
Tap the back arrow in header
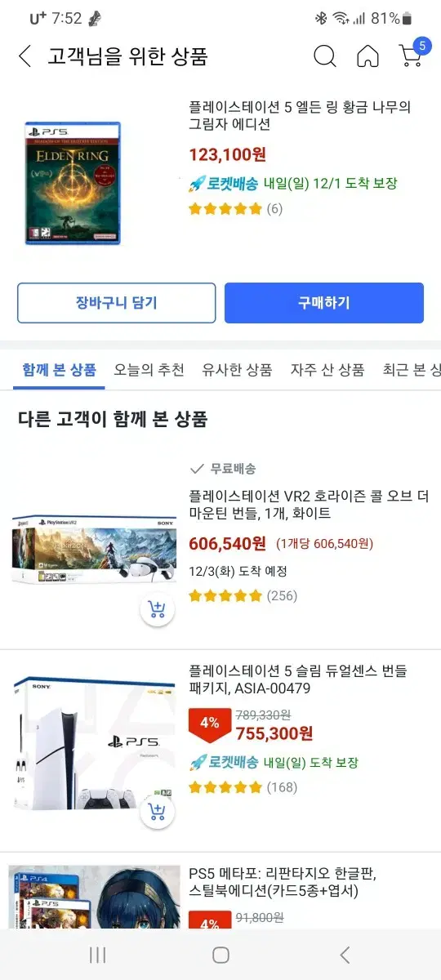pyautogui.click(x=25, y=56)
